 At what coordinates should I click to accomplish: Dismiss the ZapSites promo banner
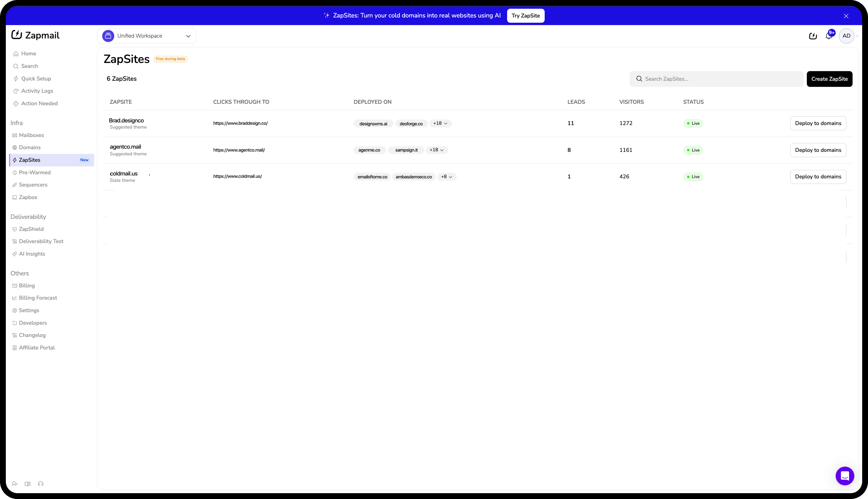pyautogui.click(x=846, y=16)
